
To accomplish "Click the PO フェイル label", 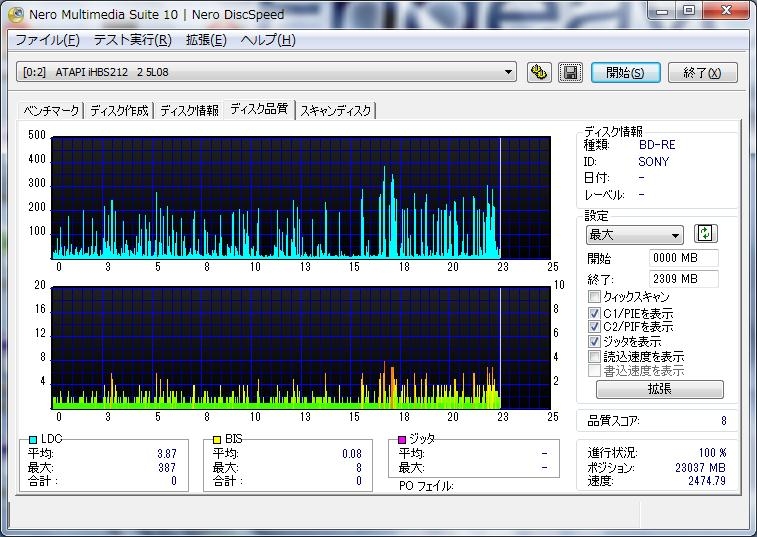I will 426,486.
